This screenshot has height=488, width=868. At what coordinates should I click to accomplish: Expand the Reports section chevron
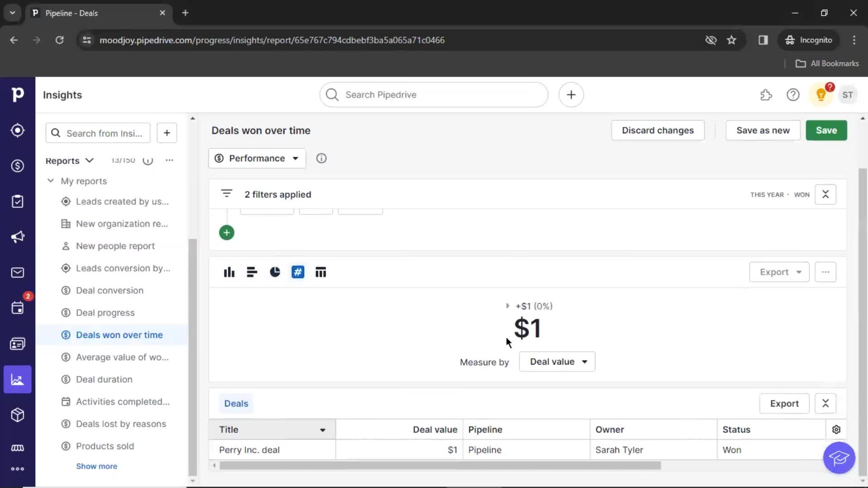[x=89, y=160]
